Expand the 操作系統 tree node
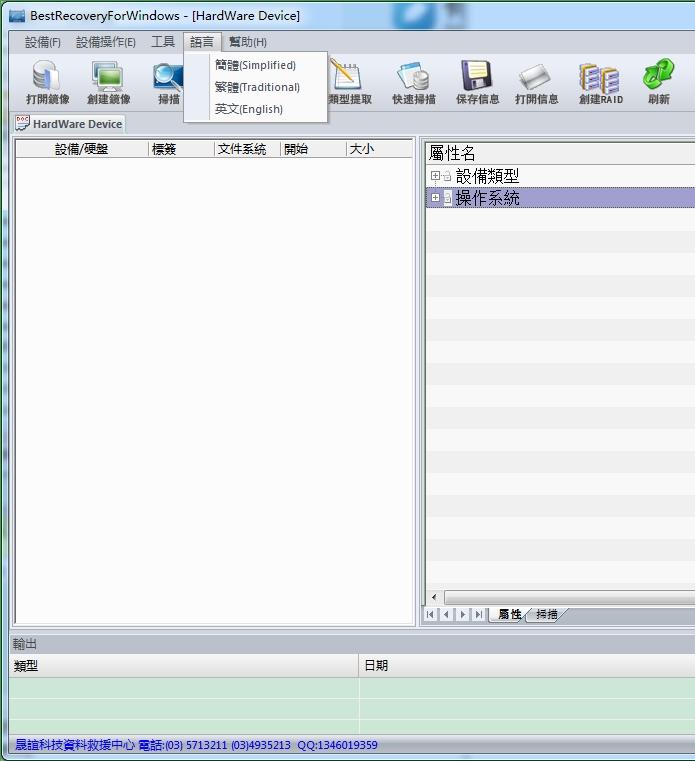695x761 pixels. [435, 198]
